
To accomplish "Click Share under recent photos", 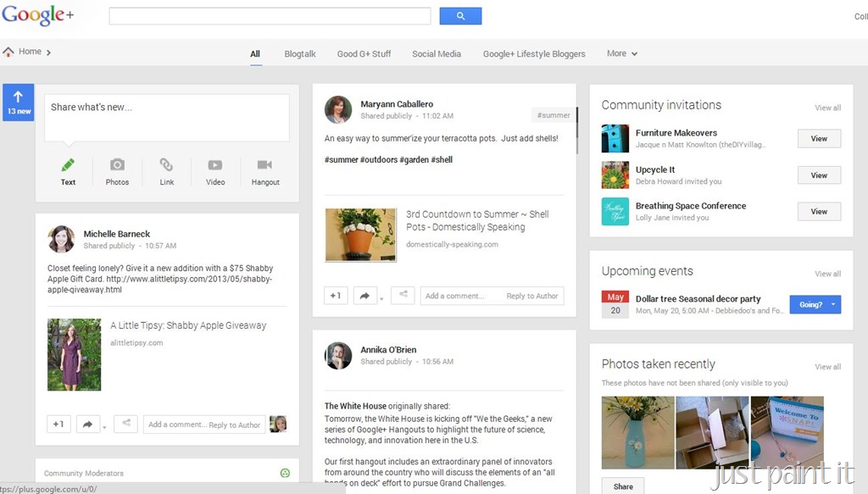I will click(x=623, y=486).
